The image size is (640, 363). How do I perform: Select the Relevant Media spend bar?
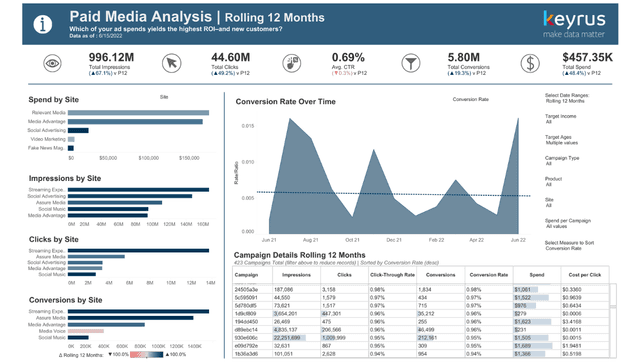tap(138, 113)
